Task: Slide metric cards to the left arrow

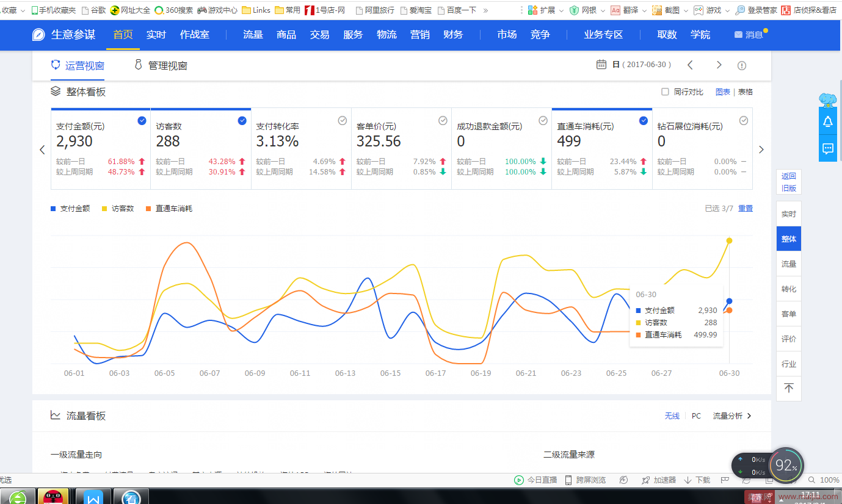Action: pyautogui.click(x=42, y=149)
